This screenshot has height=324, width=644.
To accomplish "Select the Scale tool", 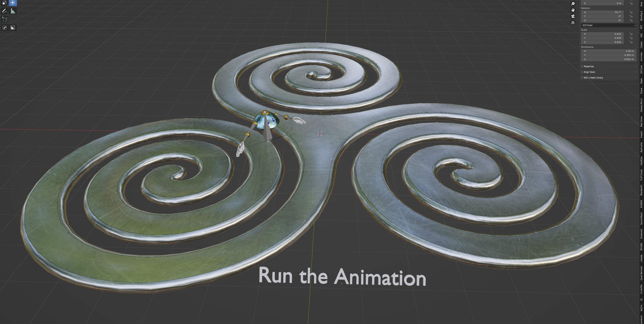I will pyautogui.click(x=5, y=3).
